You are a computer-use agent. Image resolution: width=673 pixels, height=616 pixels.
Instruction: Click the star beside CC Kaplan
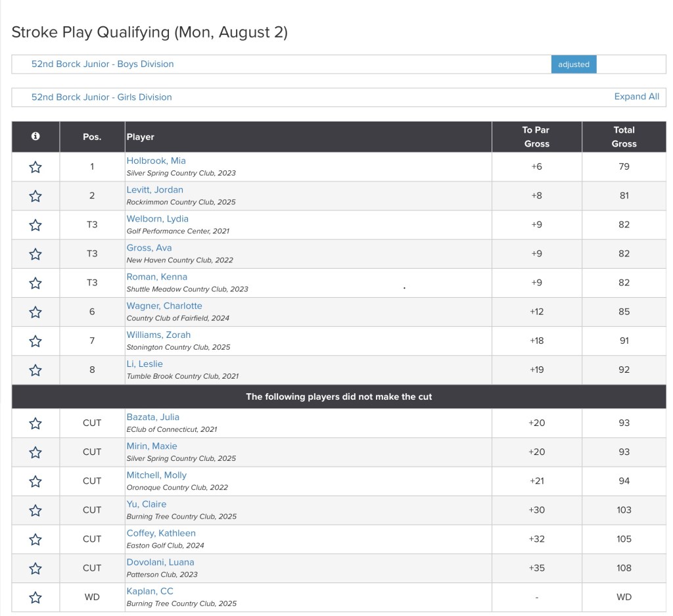pyautogui.click(x=35, y=597)
